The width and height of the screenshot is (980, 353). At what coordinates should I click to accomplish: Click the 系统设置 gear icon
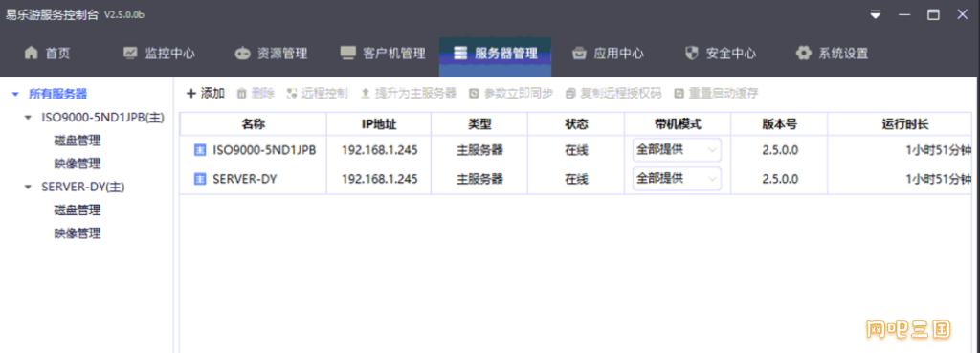[803, 54]
